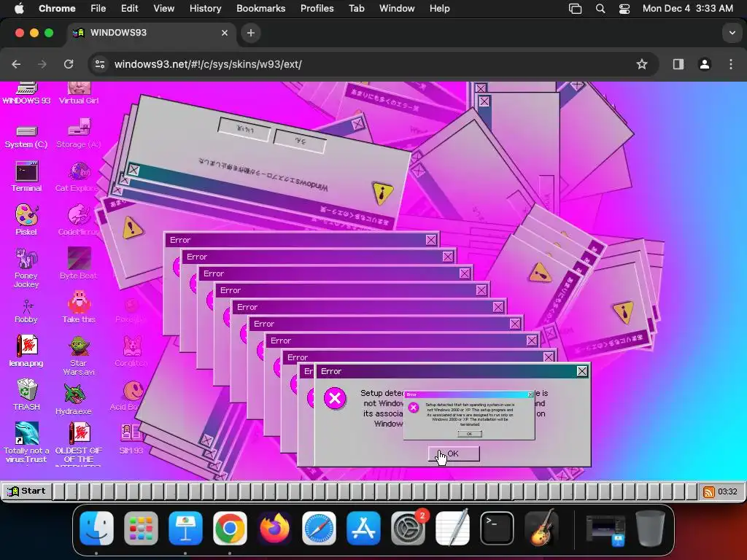
Task: Open the TRASH recycle bin icon
Action: [26, 394]
